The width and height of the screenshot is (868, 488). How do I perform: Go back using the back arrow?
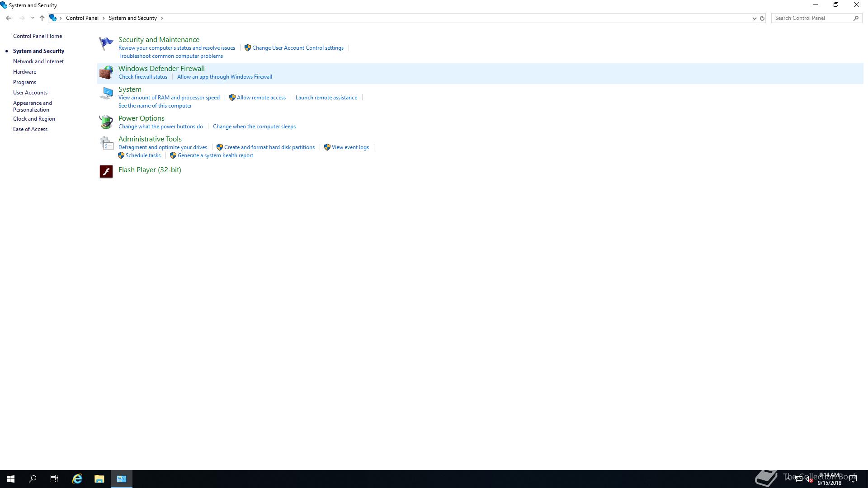click(x=9, y=18)
